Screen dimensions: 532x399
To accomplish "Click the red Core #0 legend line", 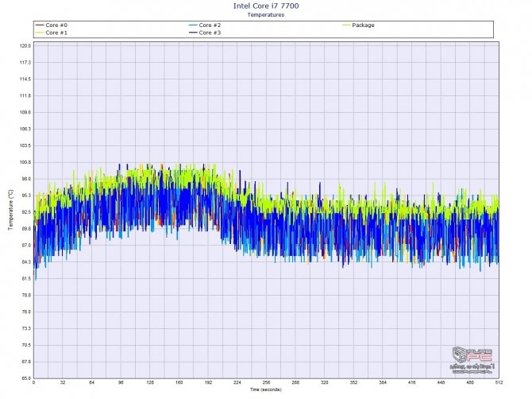I will [x=40, y=25].
